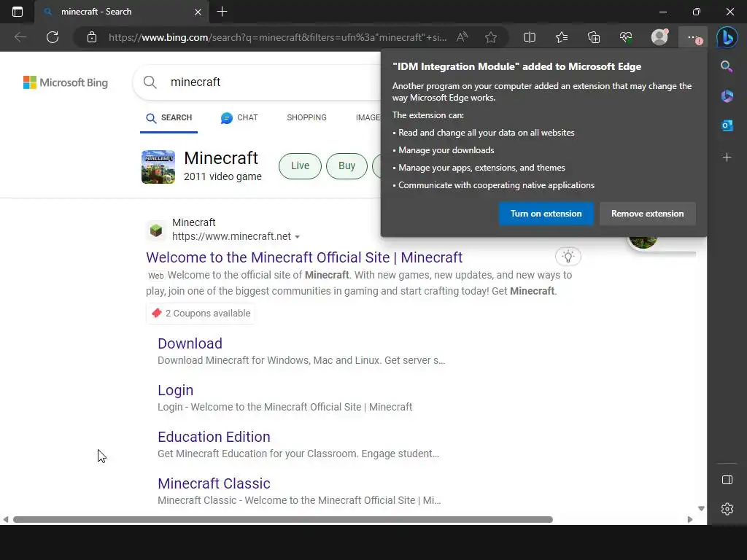747x560 pixels.
Task: Click the 2 Coupons available badge
Action: click(201, 314)
